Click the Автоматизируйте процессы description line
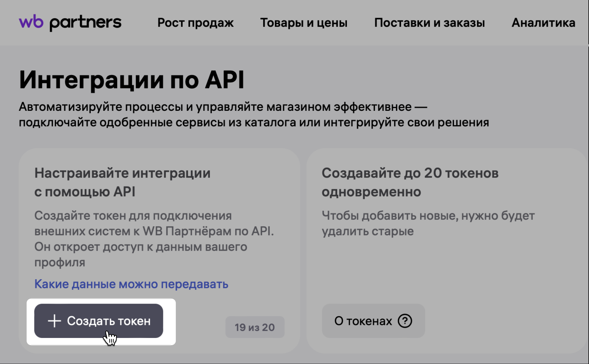This screenshot has height=364, width=589. pos(223,107)
